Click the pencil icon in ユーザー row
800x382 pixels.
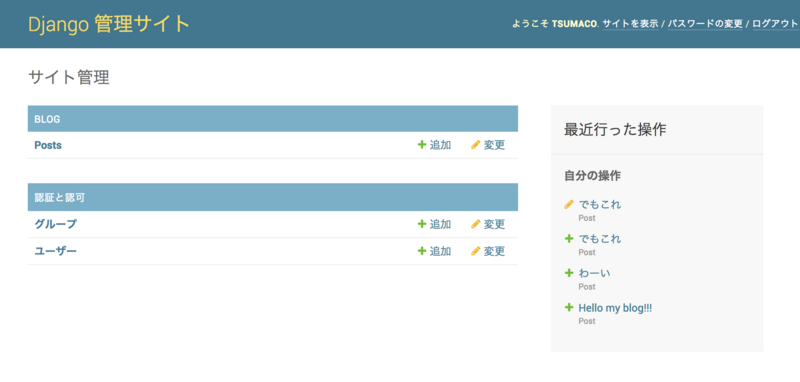pyautogui.click(x=476, y=251)
